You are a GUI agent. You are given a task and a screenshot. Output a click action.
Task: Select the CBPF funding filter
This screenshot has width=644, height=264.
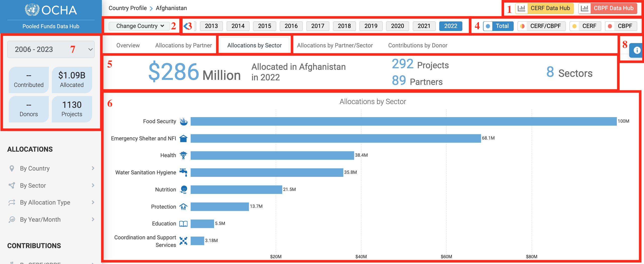pos(621,26)
